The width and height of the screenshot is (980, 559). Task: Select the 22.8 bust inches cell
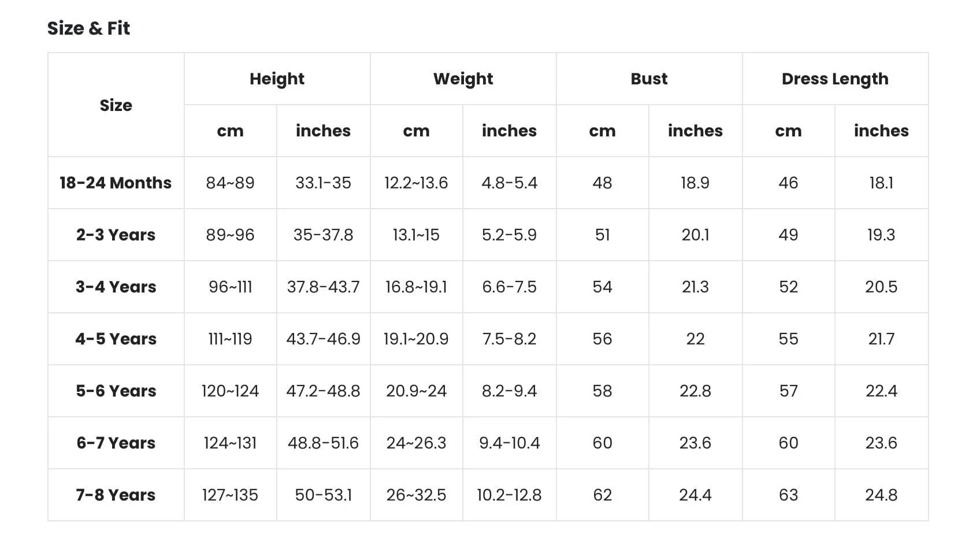695,391
